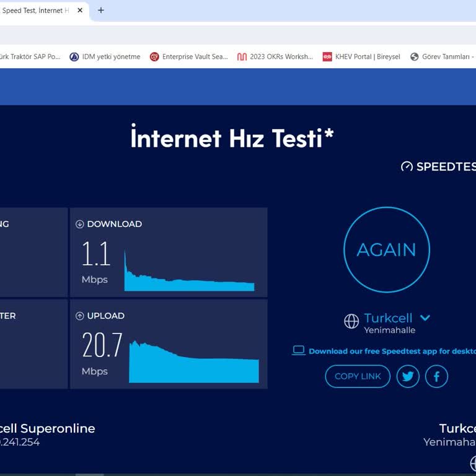Click the AGAIN button to rerun test
The width and height of the screenshot is (476, 476).
(x=387, y=250)
